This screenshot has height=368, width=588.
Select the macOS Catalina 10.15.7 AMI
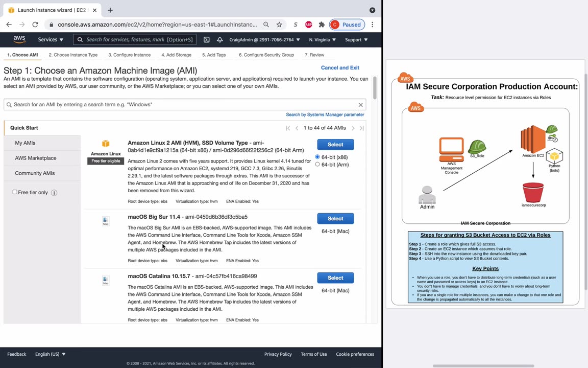(335, 278)
